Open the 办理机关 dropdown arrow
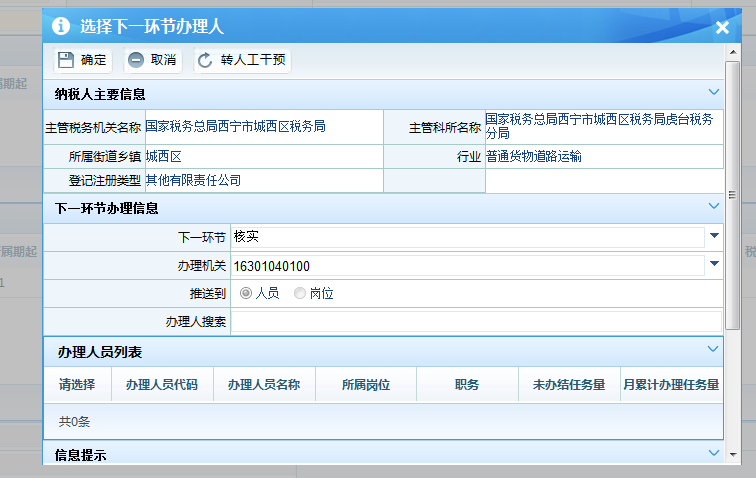756x478 pixels. (715, 264)
